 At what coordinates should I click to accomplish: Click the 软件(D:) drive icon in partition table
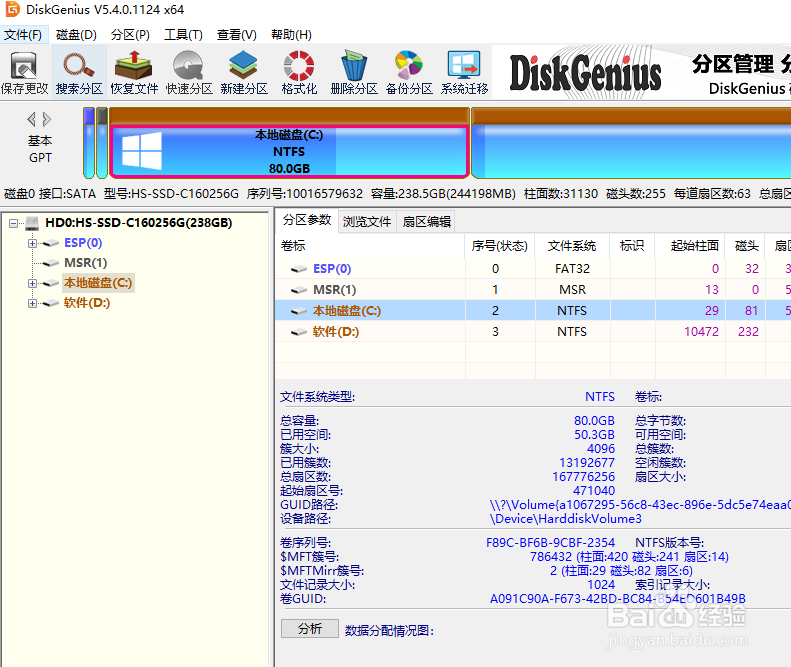(299, 332)
